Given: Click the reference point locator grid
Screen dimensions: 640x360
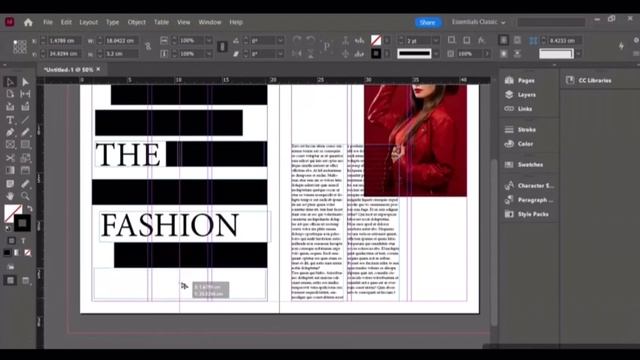Looking at the screenshot, I should coord(20,47).
